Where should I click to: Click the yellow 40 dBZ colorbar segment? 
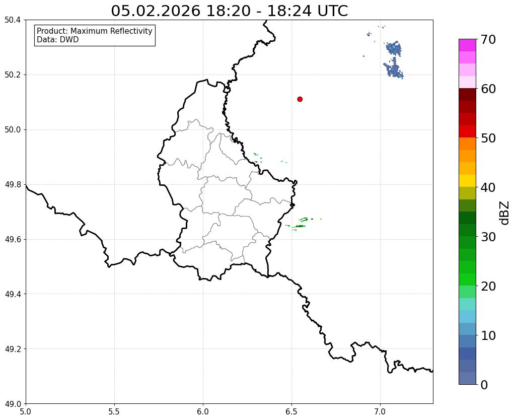click(467, 181)
